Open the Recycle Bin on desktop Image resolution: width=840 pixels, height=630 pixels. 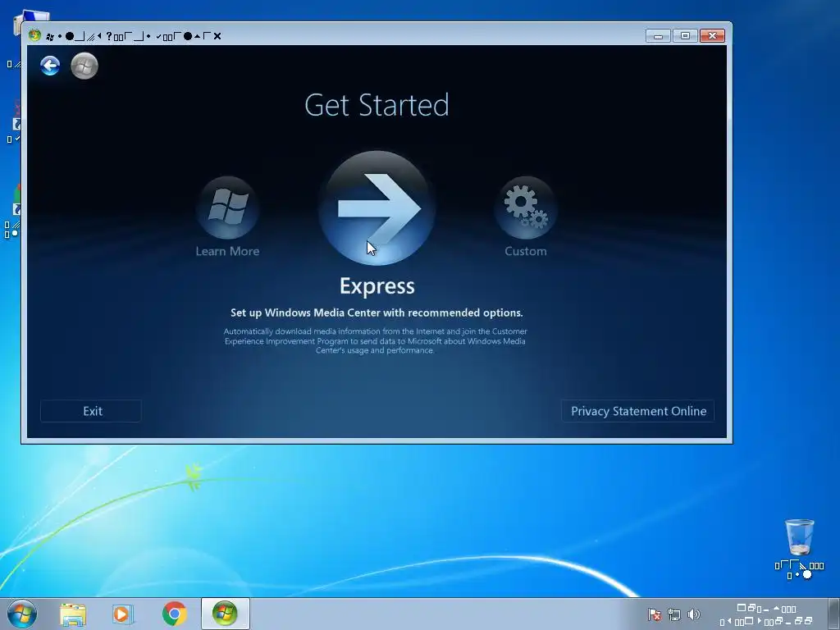click(799, 549)
